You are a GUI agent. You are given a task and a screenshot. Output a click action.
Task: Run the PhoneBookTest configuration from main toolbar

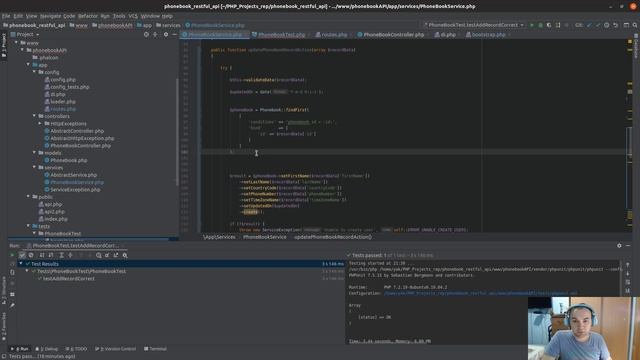pos(531,25)
